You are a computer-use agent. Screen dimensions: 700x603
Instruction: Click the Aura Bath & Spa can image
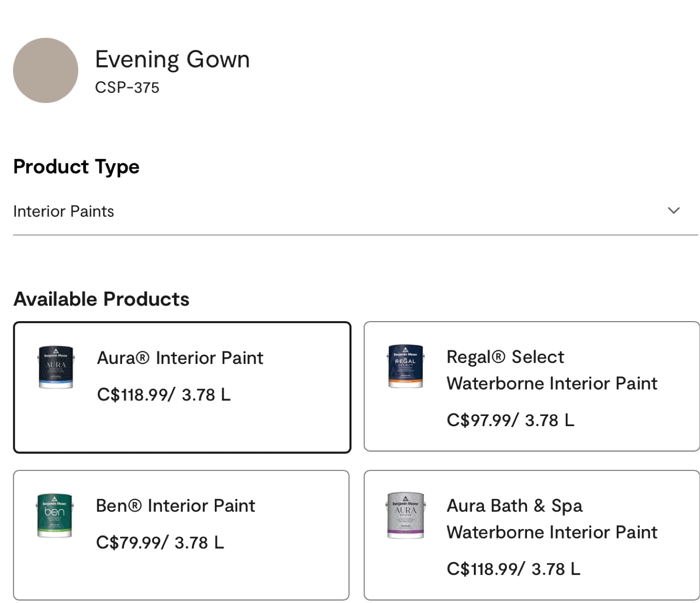click(405, 516)
